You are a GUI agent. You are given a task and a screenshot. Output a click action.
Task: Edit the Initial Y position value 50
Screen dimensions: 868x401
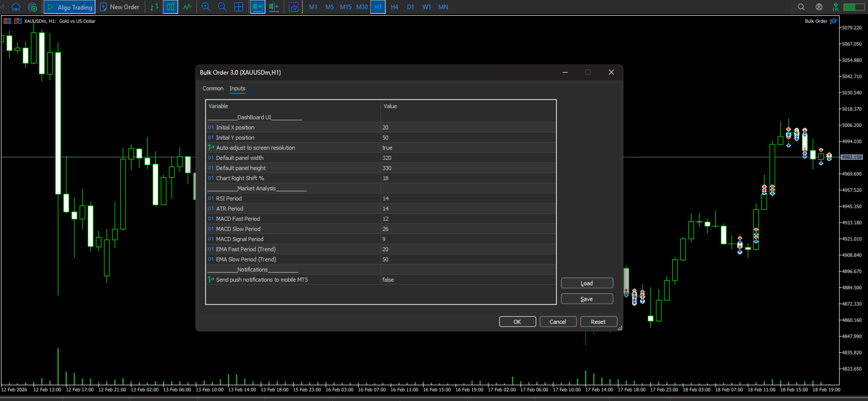[x=468, y=138]
